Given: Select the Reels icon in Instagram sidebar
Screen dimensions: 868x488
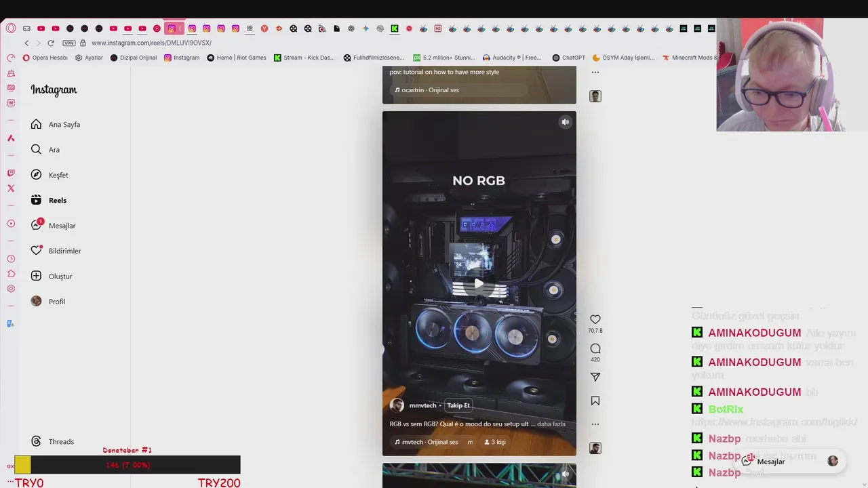Looking at the screenshot, I should (x=36, y=200).
